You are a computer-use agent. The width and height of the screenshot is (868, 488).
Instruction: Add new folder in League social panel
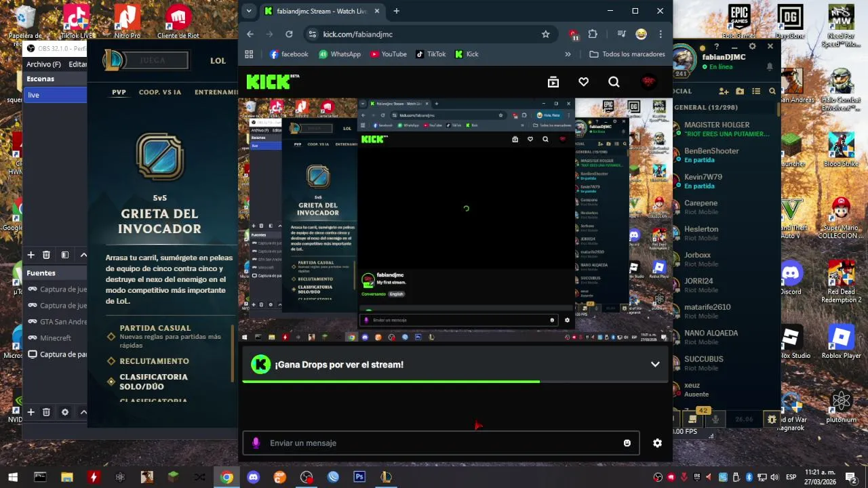click(740, 91)
